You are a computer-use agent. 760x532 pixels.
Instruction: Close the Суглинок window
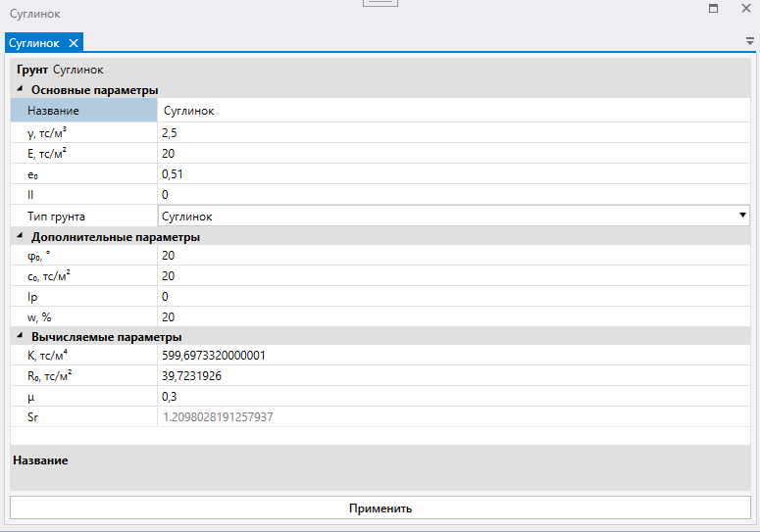click(745, 9)
